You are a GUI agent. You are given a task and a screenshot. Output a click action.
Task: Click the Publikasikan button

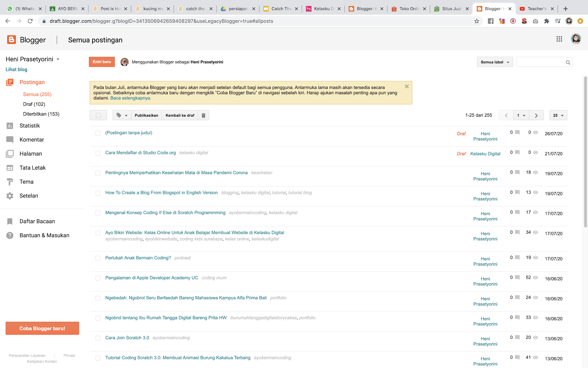[x=146, y=115]
